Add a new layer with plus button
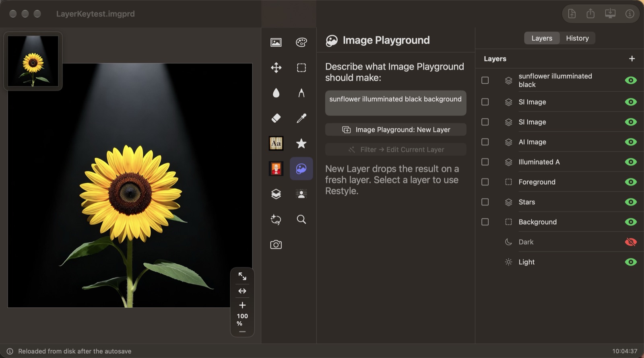 632,59
